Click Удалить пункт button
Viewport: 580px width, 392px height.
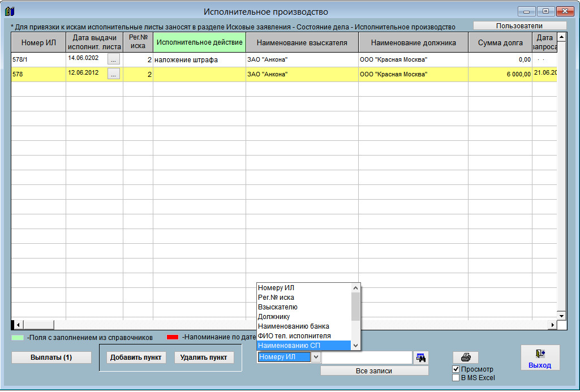click(x=204, y=357)
